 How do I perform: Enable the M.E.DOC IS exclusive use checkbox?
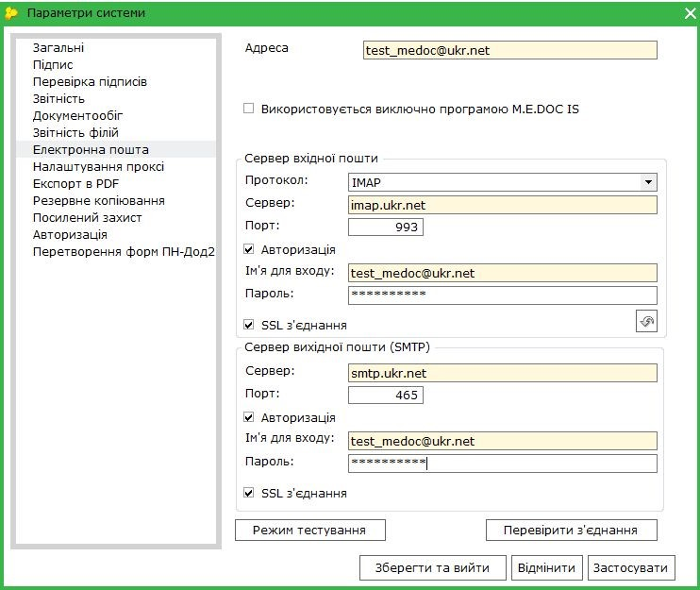[x=249, y=109]
